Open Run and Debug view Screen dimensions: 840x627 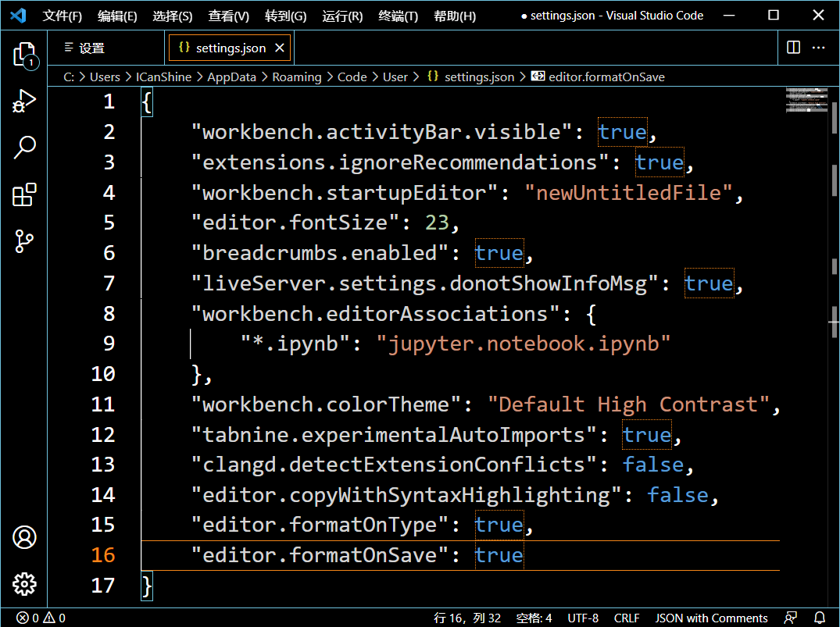[x=24, y=101]
